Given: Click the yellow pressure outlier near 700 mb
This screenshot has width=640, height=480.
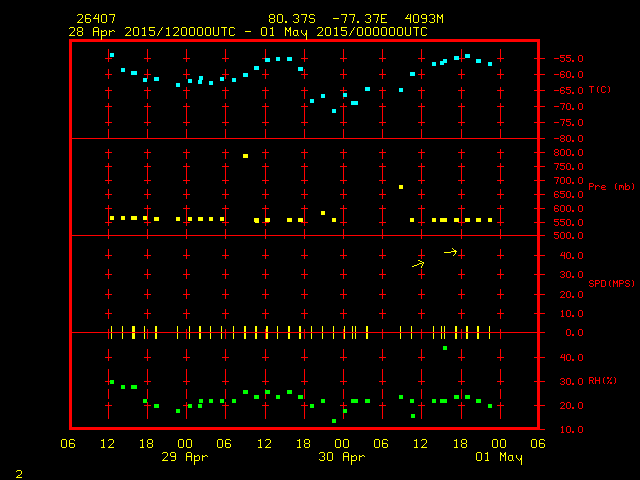Looking at the screenshot, I should click(x=401, y=187).
